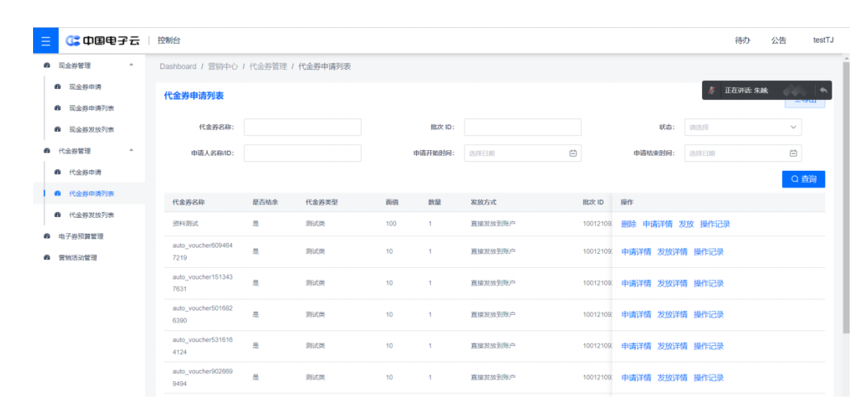Viewport: 868px width, 415px height.
Task: Open 发放详情 for auto_voucher6094647219
Action: [672, 252]
